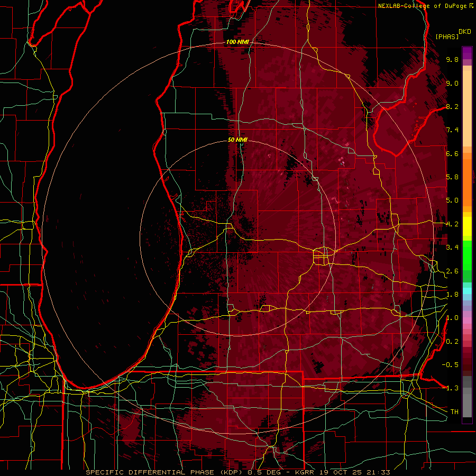Click the cyan band of the legend
The width and height of the screenshot is (476, 476).
[x=467, y=291]
